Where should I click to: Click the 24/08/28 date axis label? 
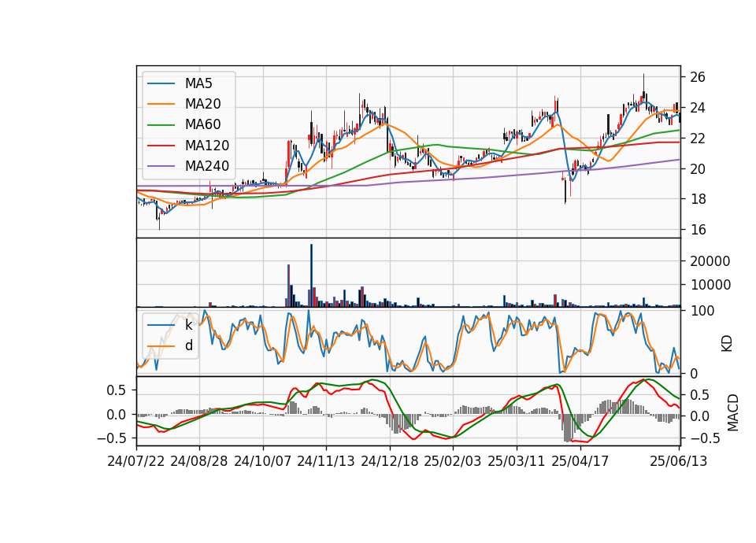click(x=199, y=461)
